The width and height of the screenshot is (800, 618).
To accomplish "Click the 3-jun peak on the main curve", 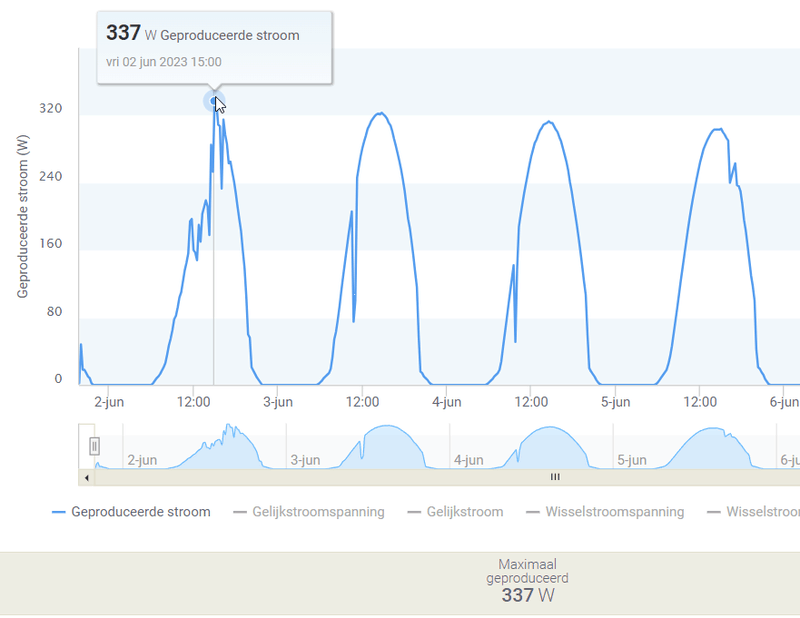I will pyautogui.click(x=380, y=113).
